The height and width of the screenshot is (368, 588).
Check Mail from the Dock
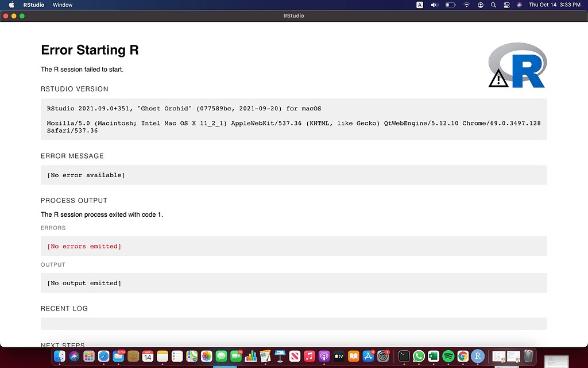coord(118,356)
